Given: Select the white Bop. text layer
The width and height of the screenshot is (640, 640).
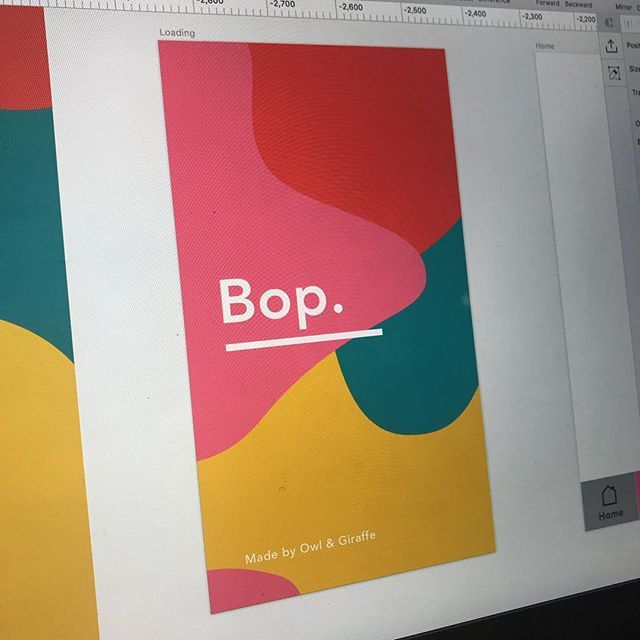Looking at the screenshot, I should pos(281,302).
